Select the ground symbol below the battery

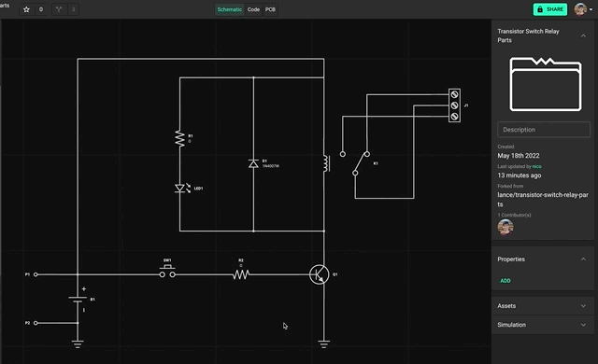coord(78,344)
